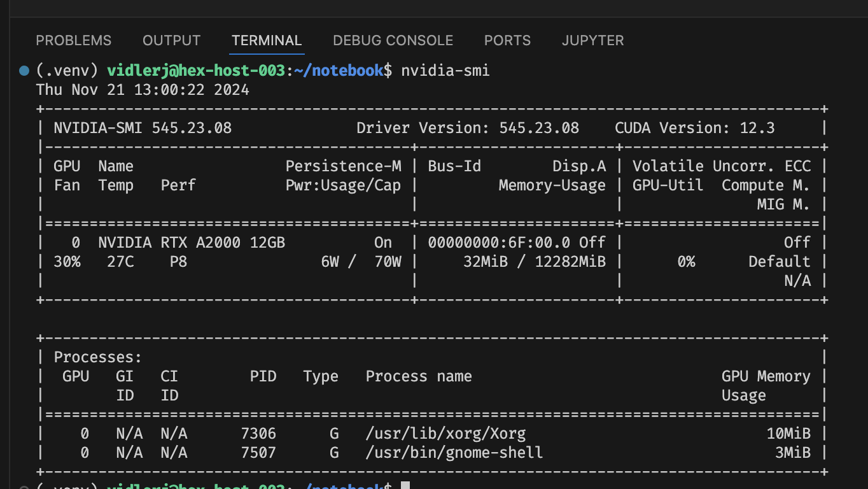The width and height of the screenshot is (868, 489).
Task: Click the Volatile Uncorr. ECC header
Action: (x=722, y=166)
